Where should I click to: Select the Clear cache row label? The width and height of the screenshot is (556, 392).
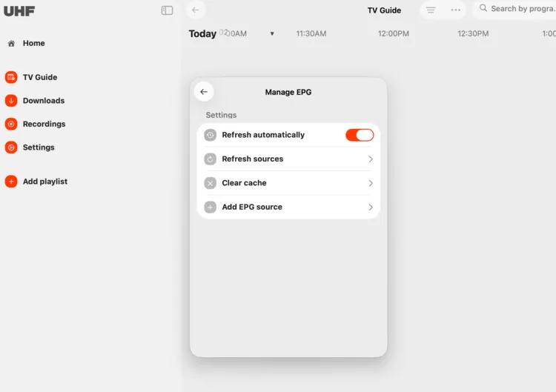[244, 183]
